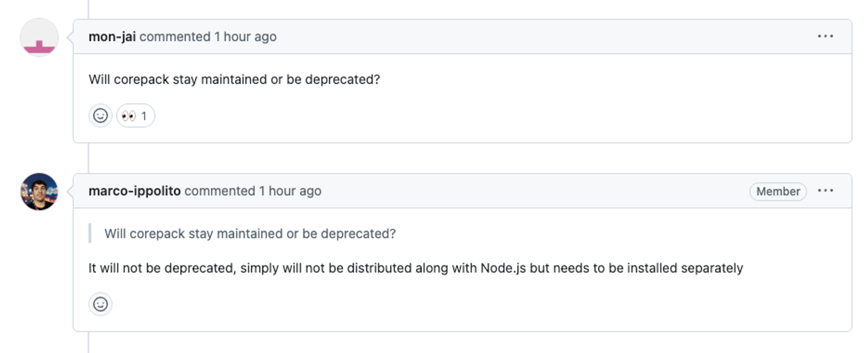Open mon-jai's comment options menu
This screenshot has height=353, width=868.
825,36
